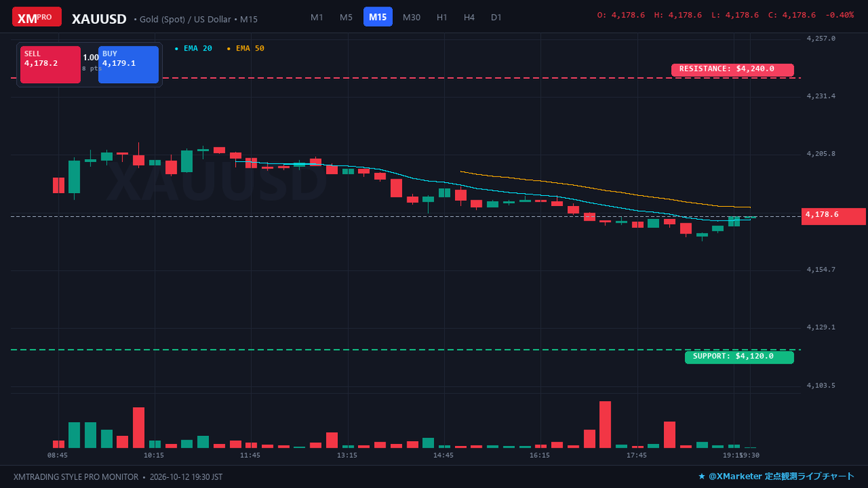868x488 pixels.
Task: Switch to the H1 timeframe
Action: (x=442, y=17)
